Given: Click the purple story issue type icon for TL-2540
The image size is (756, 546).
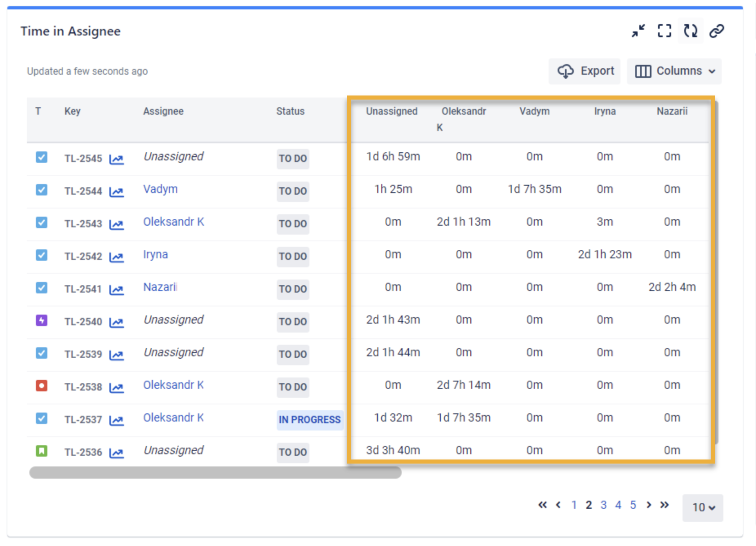Looking at the screenshot, I should pos(41,321).
